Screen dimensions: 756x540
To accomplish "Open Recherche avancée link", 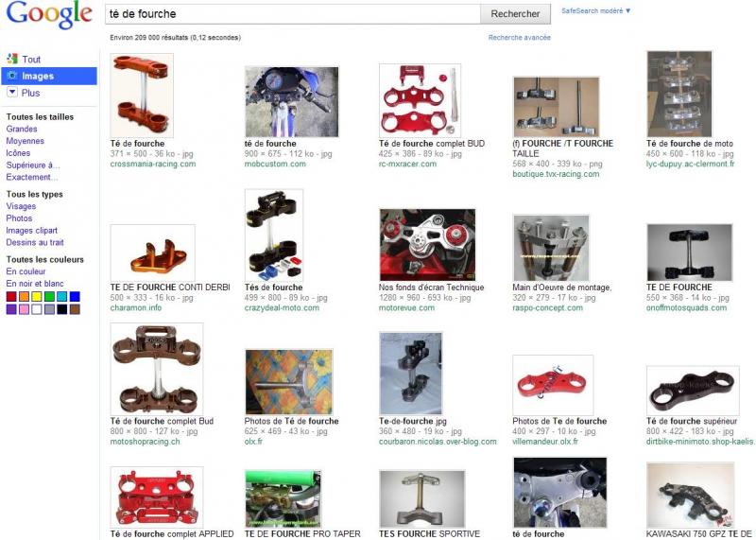I will 519,37.
